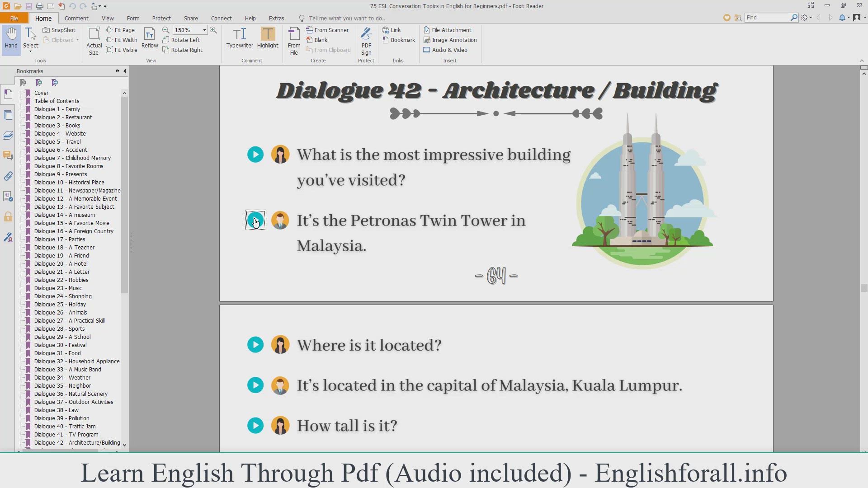868x488 pixels.
Task: Go to bookmark Dialogue 42 - Architecture/Building
Action: 77,442
